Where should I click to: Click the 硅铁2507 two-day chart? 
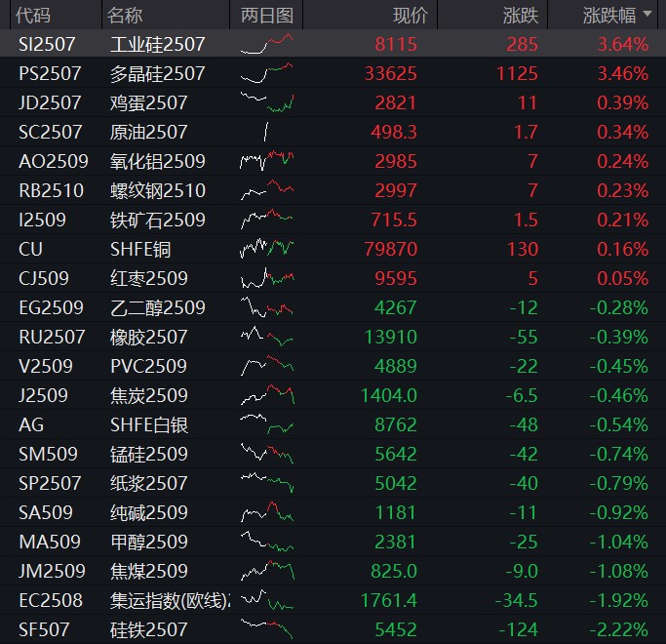pyautogui.click(x=266, y=629)
